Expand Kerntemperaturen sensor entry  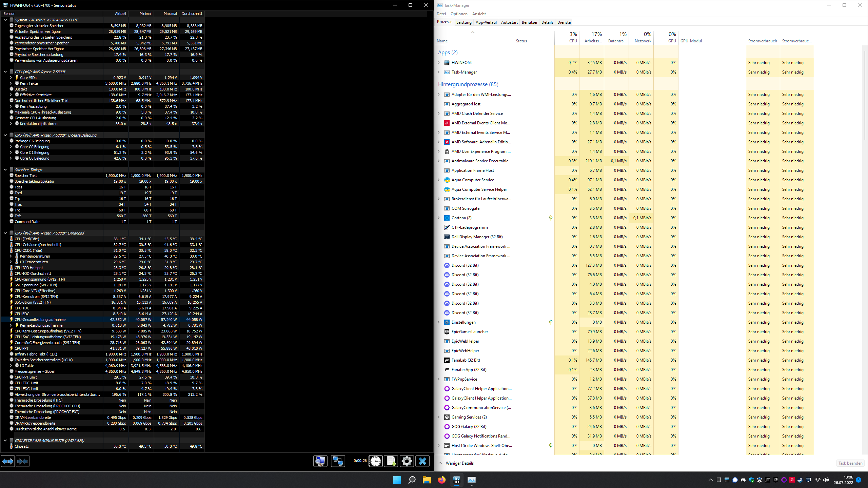[11, 256]
